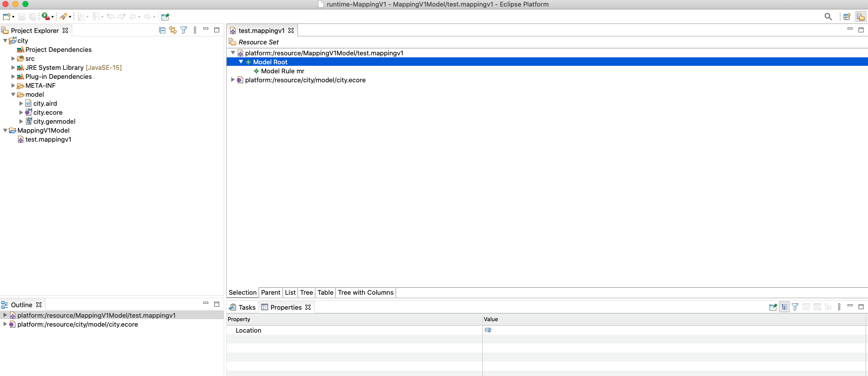The width and height of the screenshot is (868, 376).
Task: Expand the src folder in Project Explorer
Action: (x=13, y=59)
